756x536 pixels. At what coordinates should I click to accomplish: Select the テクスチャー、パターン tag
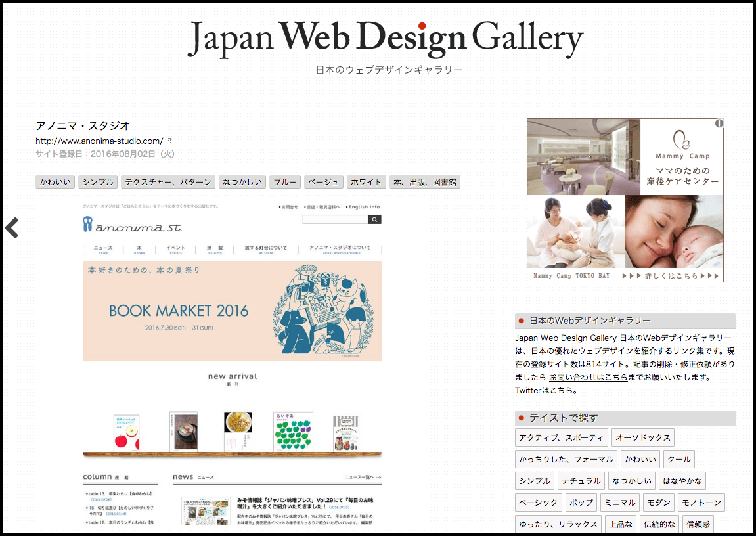click(x=167, y=182)
